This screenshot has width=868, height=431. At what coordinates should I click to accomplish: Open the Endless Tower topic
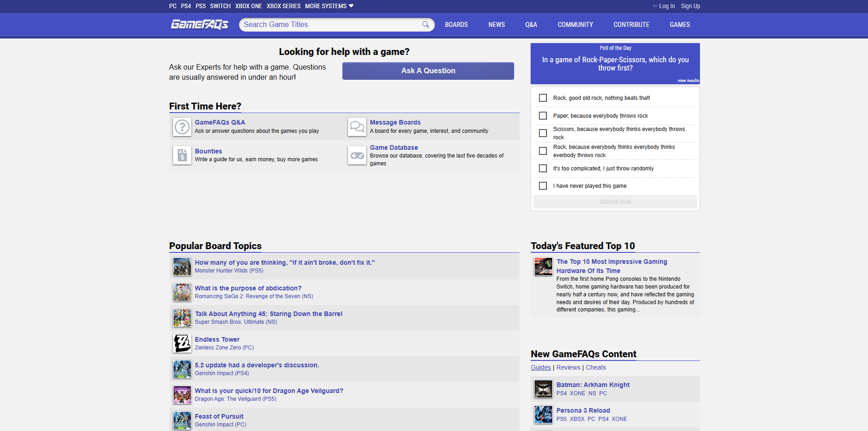coord(217,339)
